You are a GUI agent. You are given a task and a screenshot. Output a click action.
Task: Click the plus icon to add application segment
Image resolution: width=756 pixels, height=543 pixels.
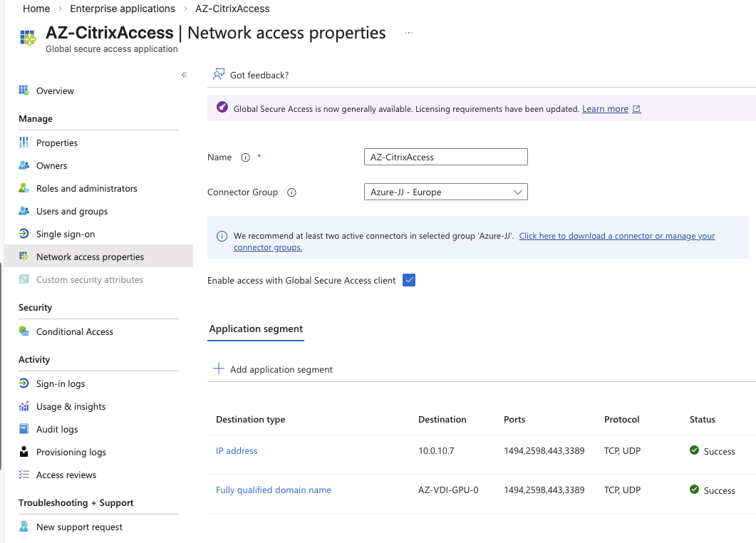[219, 369]
